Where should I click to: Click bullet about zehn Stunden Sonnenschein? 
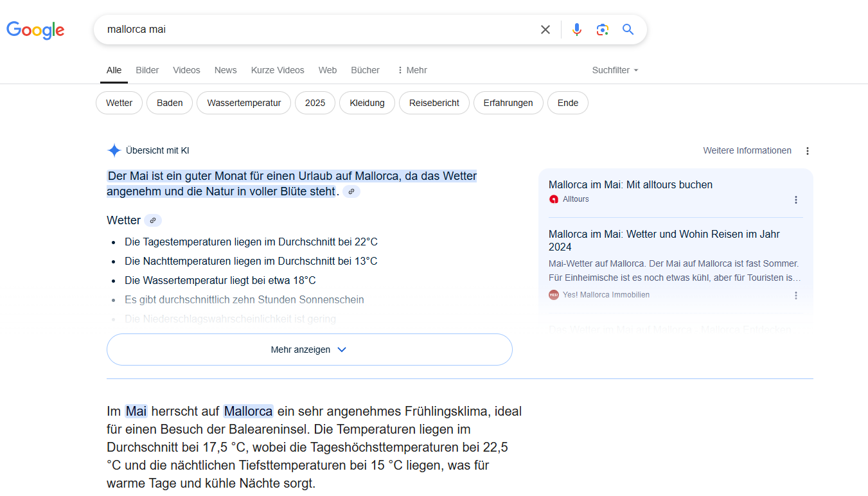244,299
